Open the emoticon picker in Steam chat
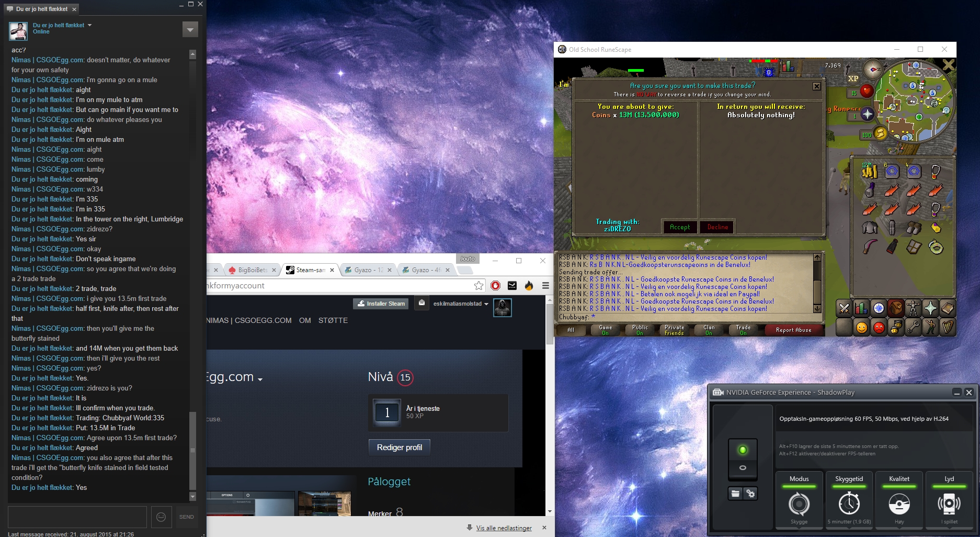The width and height of the screenshot is (980, 537). click(x=161, y=517)
